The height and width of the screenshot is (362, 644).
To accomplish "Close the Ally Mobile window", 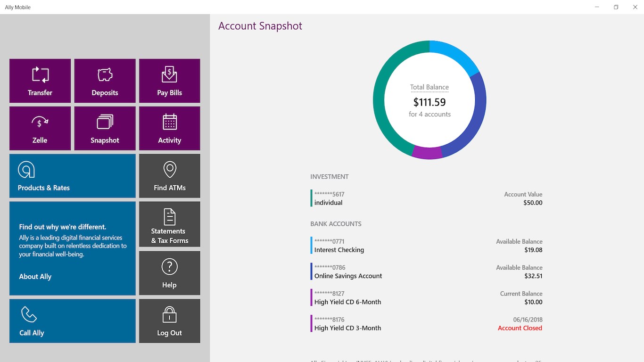I will [x=635, y=7].
